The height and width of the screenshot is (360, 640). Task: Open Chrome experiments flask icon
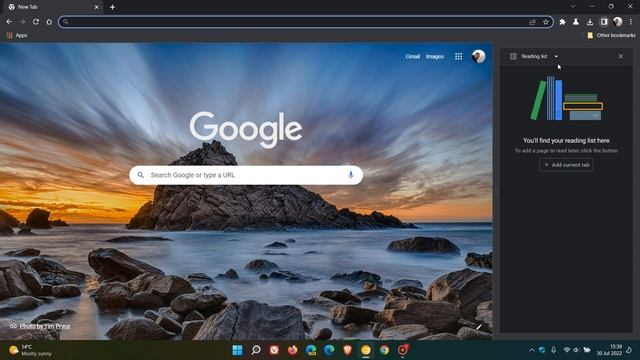click(576, 22)
